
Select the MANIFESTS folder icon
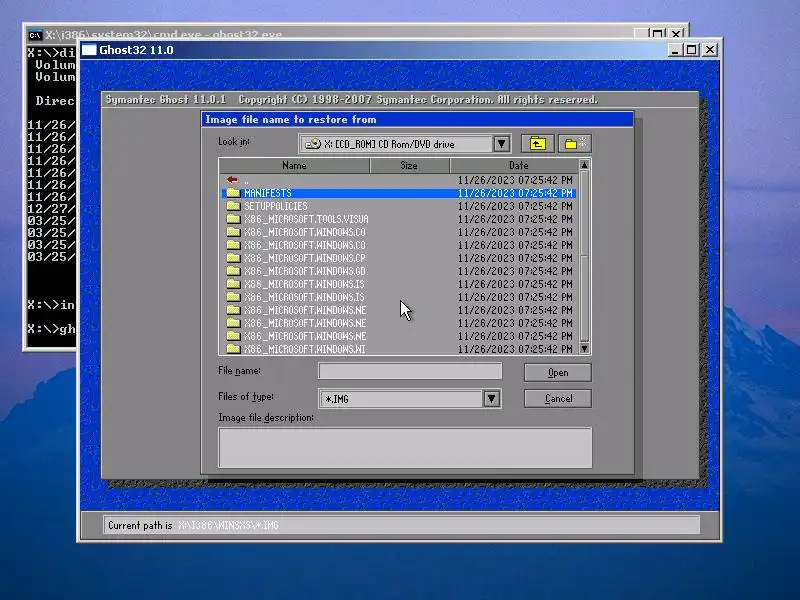click(x=233, y=193)
